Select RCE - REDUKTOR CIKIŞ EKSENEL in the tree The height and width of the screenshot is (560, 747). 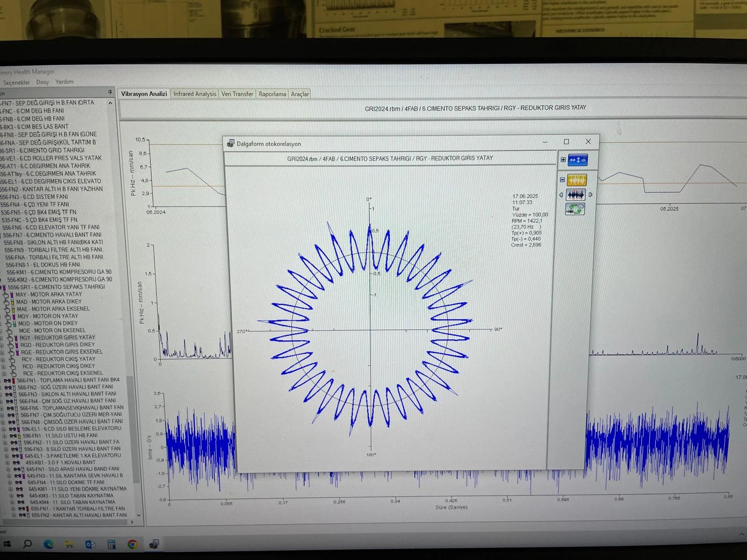click(63, 373)
